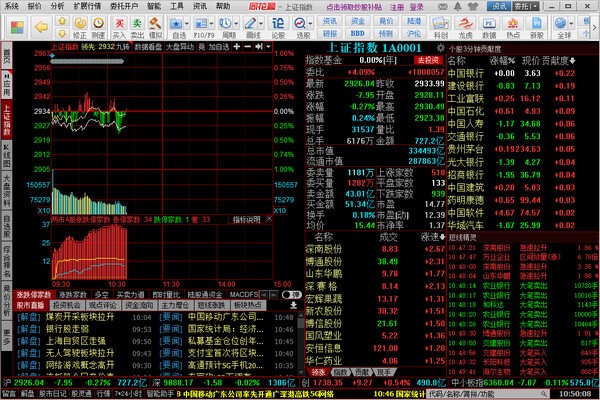This screenshot has height=400, width=600.
Task: Expand the 选股 dropdown arrow
Action: 310,24
